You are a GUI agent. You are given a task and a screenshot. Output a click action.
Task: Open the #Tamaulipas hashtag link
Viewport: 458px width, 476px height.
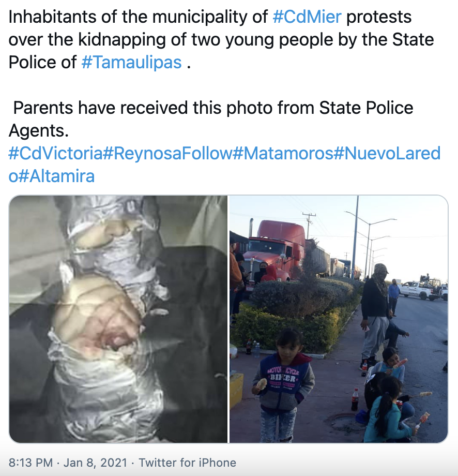pyautogui.click(x=132, y=62)
